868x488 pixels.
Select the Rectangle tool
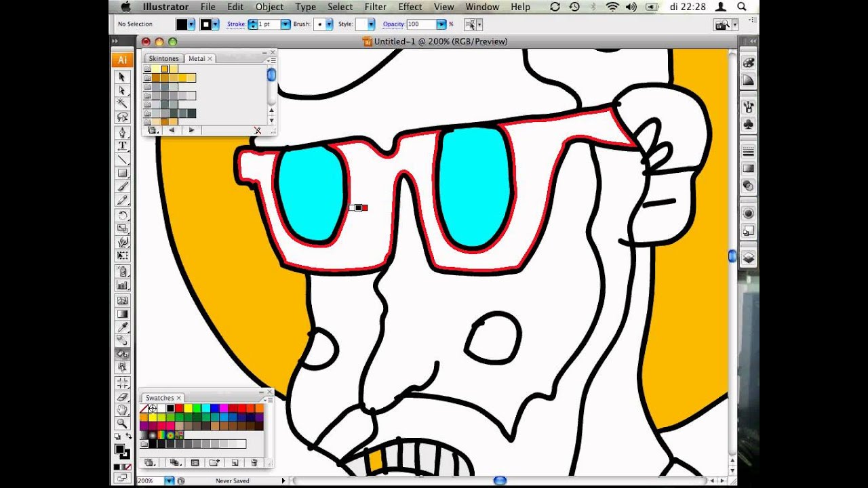pos(123,173)
